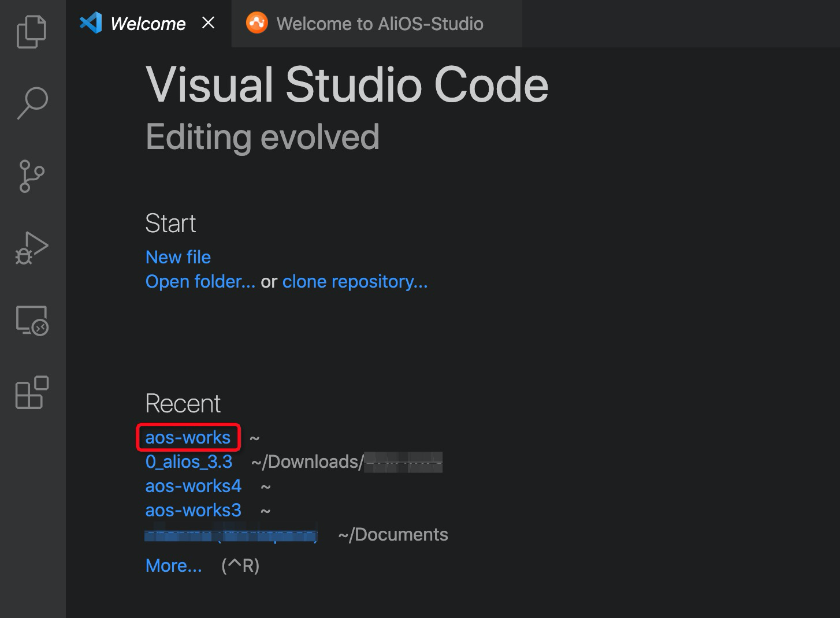Open the Explorer view in activity bar
Image resolution: width=840 pixels, height=618 pixels.
[x=32, y=32]
